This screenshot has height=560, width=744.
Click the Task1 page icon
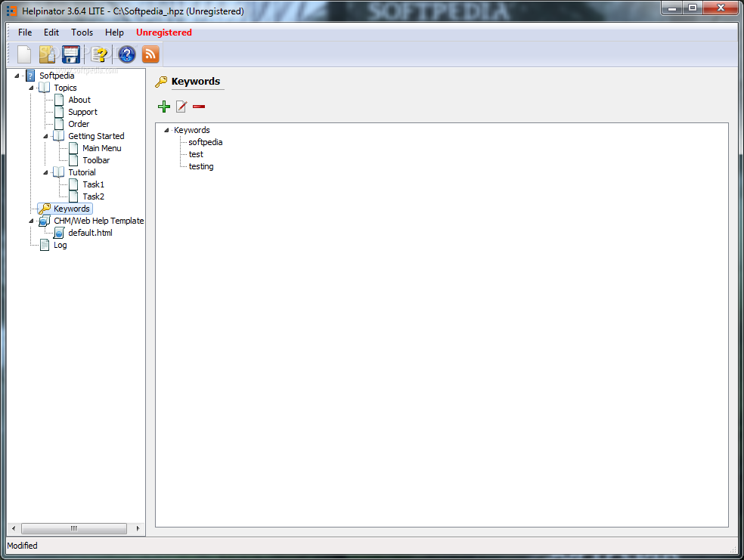pyautogui.click(x=73, y=184)
